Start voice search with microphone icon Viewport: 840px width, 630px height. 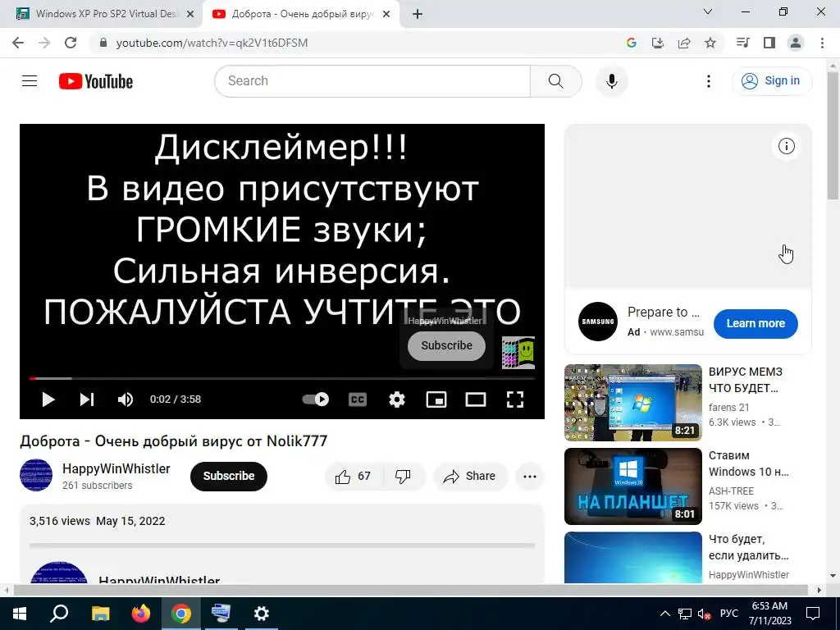pos(611,81)
